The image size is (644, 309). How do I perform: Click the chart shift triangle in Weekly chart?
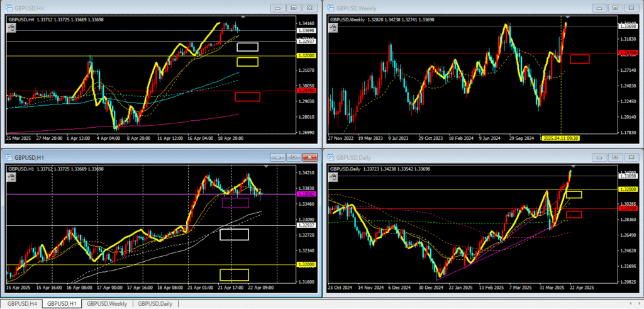click(568, 17)
